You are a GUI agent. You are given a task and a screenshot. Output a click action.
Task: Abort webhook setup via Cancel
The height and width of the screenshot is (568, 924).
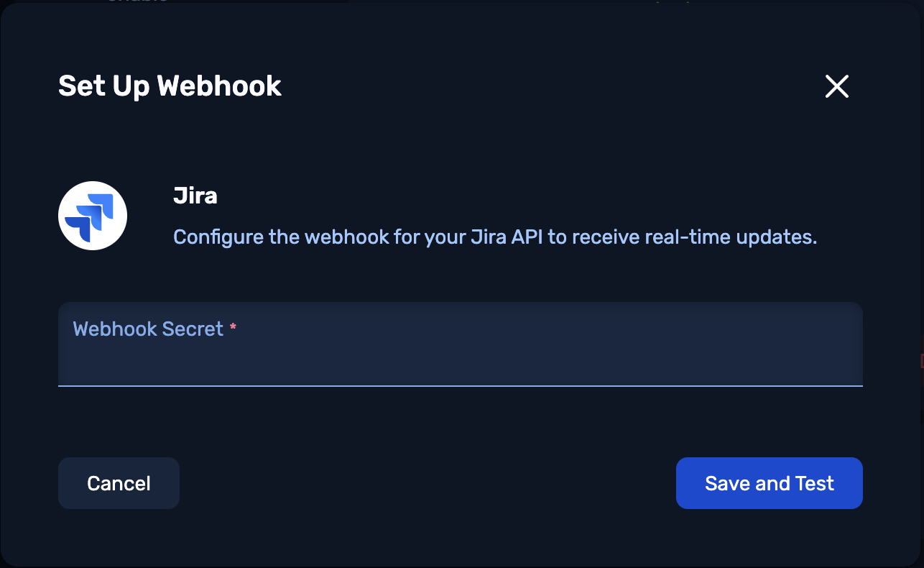coord(119,483)
